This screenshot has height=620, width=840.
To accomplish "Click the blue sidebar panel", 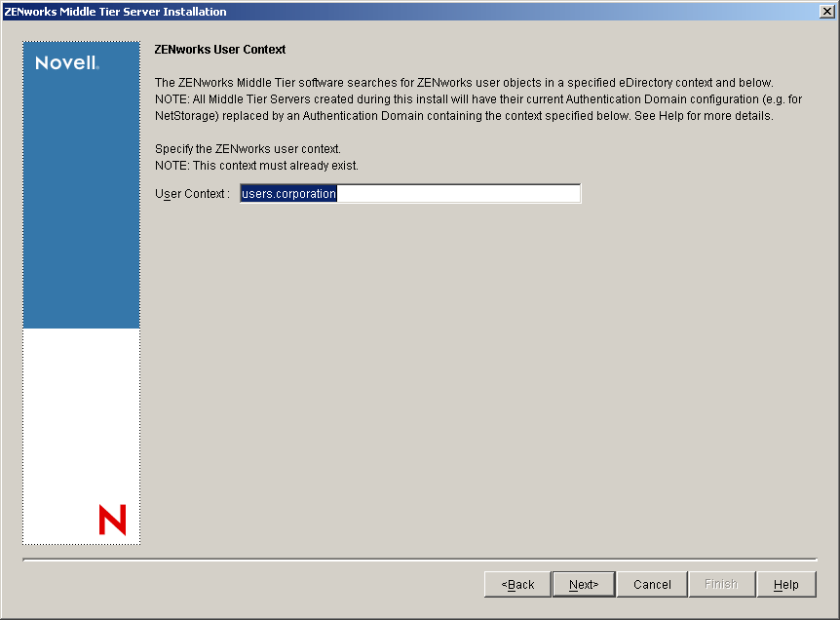I will (81, 195).
